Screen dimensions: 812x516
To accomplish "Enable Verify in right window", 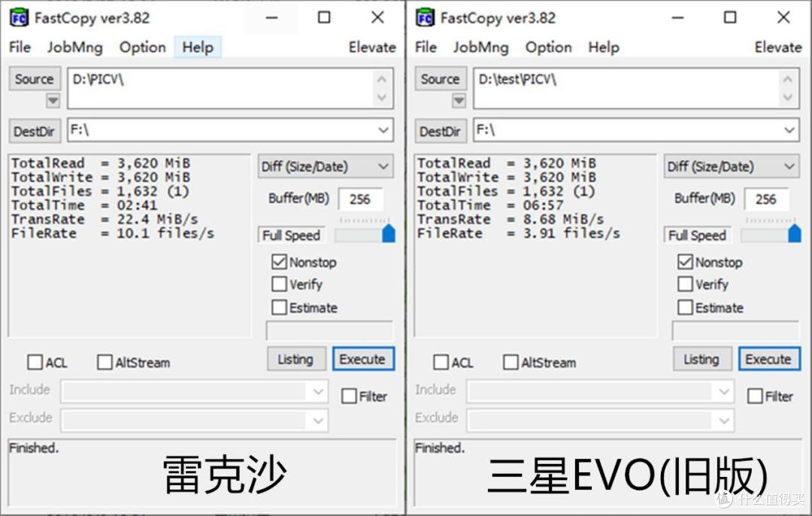I will click(x=685, y=284).
